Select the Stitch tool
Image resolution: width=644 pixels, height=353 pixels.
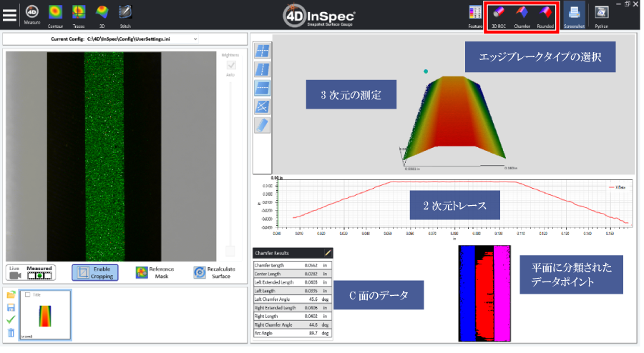tap(125, 16)
